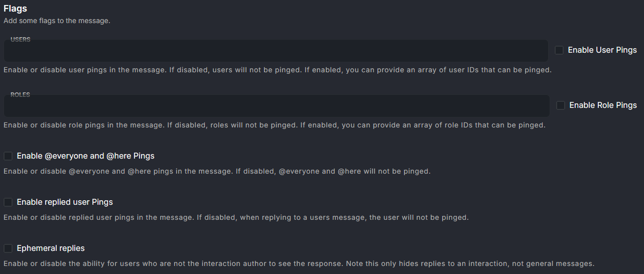Focus the Users ID input field
Viewport: 644px width, 274px height.
276,51
